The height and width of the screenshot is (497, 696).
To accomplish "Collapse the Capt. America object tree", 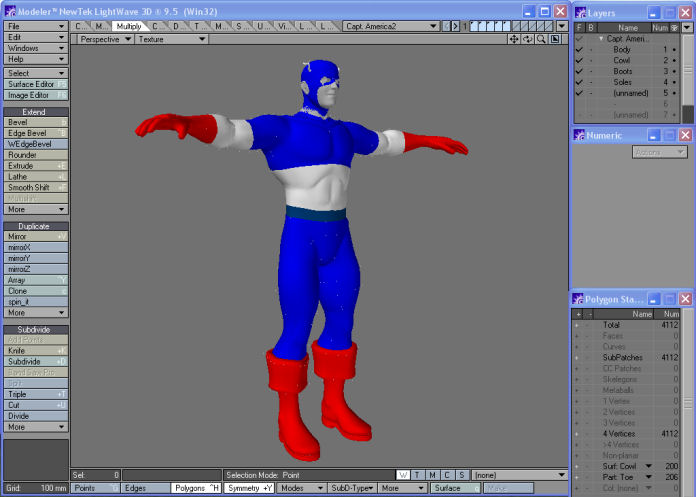I will pyautogui.click(x=601, y=38).
